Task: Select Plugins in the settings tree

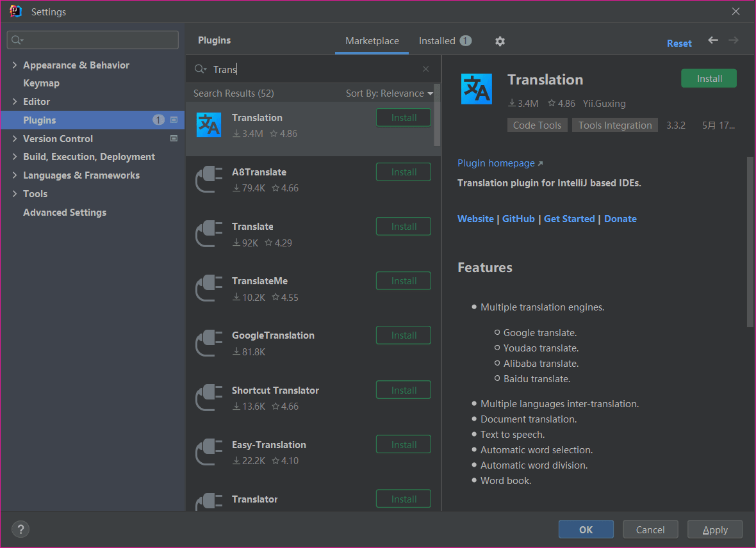Action: click(92, 120)
